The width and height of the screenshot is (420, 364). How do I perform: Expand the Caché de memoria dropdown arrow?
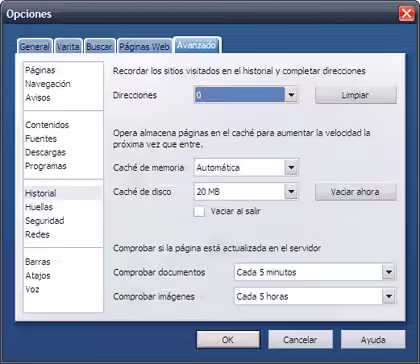pyautogui.click(x=291, y=167)
